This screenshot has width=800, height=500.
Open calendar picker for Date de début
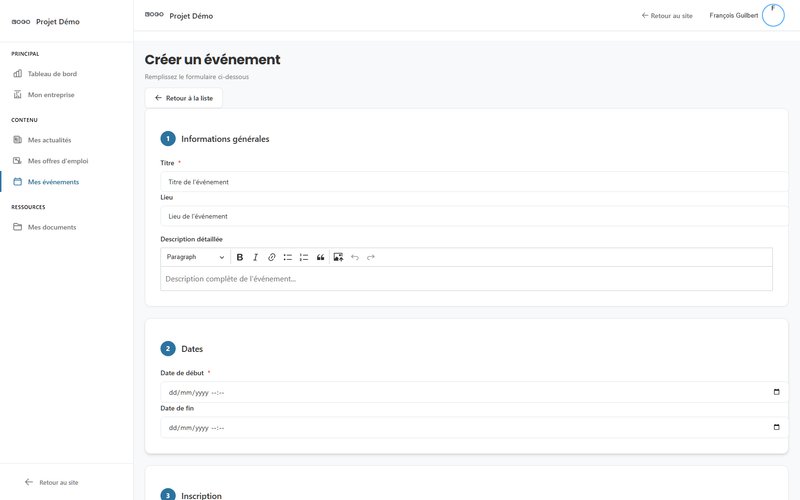click(x=776, y=392)
